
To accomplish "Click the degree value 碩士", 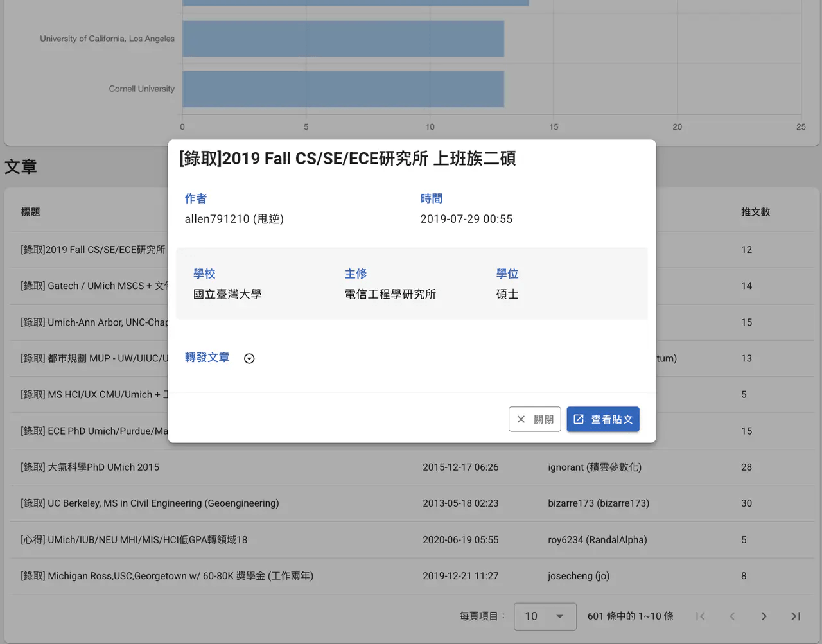I will [507, 294].
